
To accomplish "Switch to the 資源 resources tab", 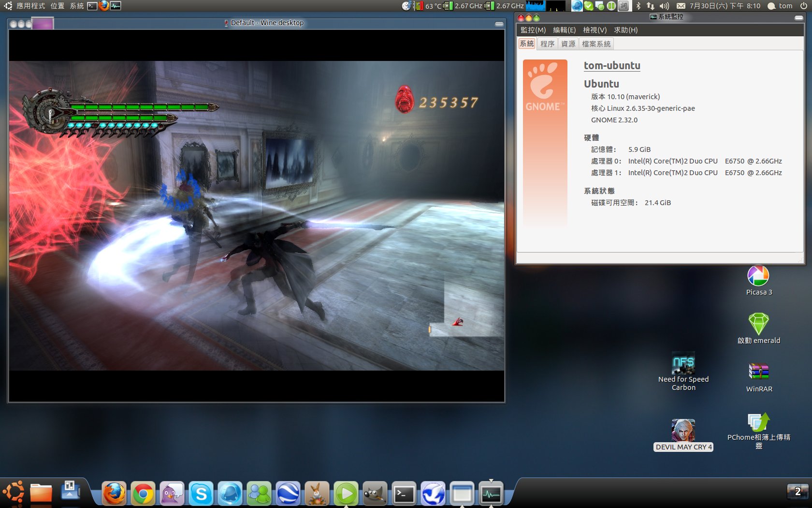I will click(568, 44).
